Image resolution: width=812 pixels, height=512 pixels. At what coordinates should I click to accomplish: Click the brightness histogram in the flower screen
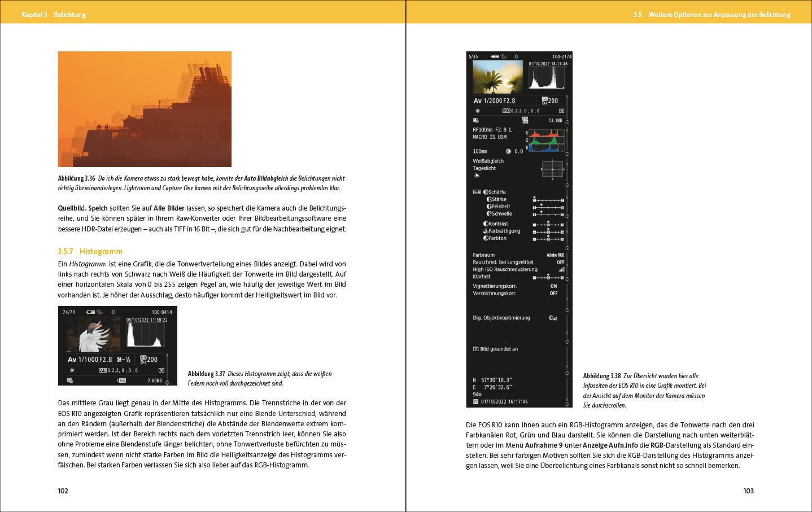tap(547, 78)
